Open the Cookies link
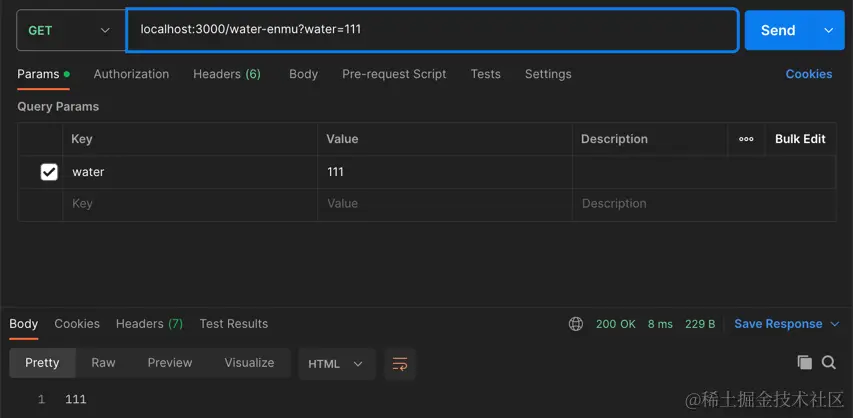The image size is (853, 418). click(x=808, y=74)
